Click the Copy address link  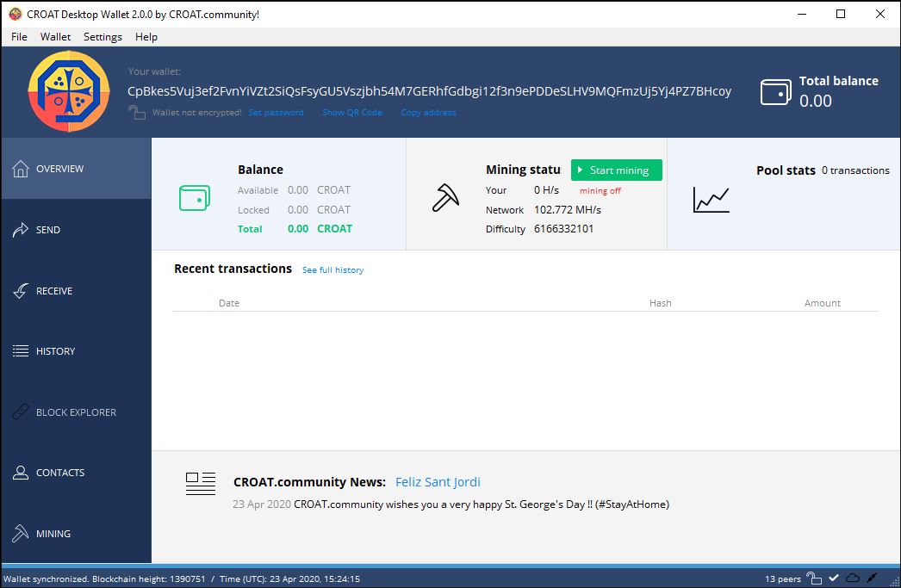pos(429,113)
